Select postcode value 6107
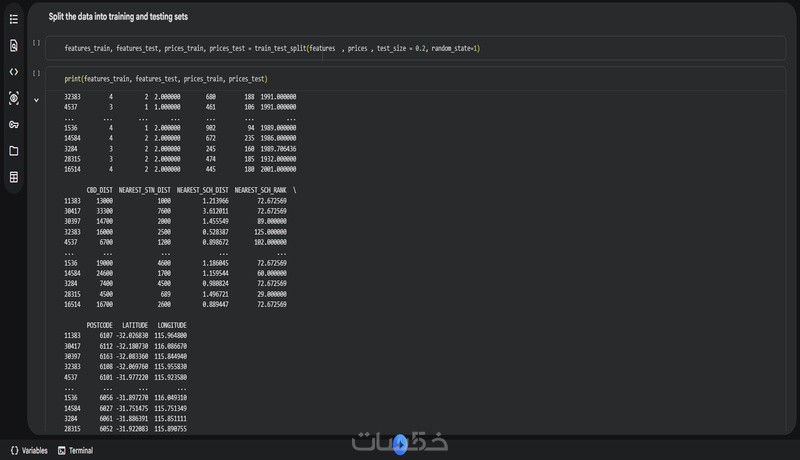The width and height of the screenshot is (800, 460). pos(106,336)
